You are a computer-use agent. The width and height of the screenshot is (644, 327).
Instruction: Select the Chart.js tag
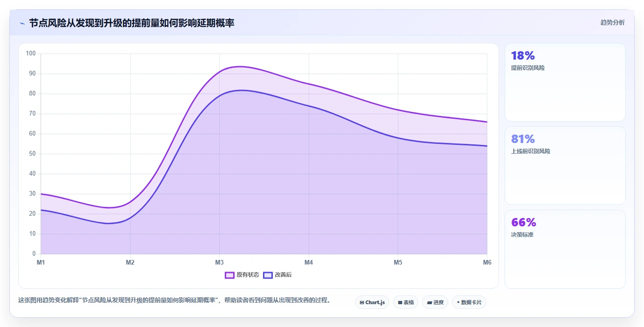click(372, 302)
